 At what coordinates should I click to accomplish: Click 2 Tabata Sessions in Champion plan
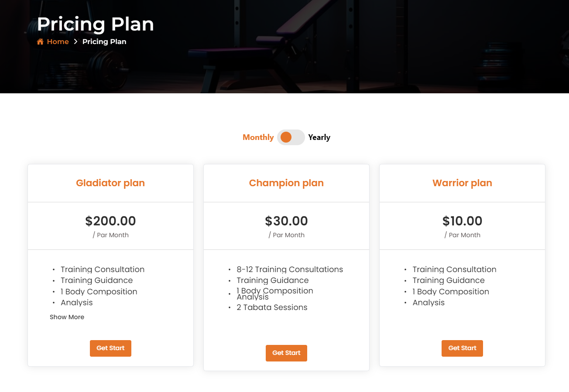[x=272, y=307]
